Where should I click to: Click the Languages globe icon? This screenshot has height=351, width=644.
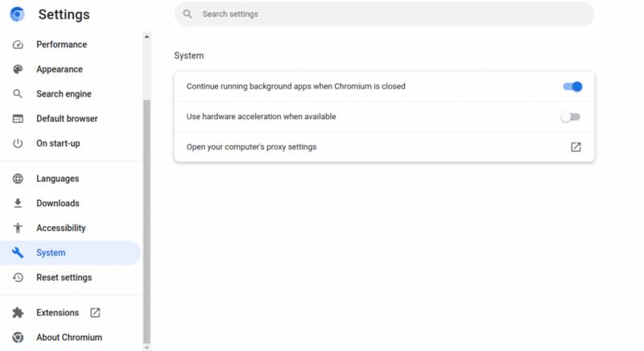[x=18, y=179]
